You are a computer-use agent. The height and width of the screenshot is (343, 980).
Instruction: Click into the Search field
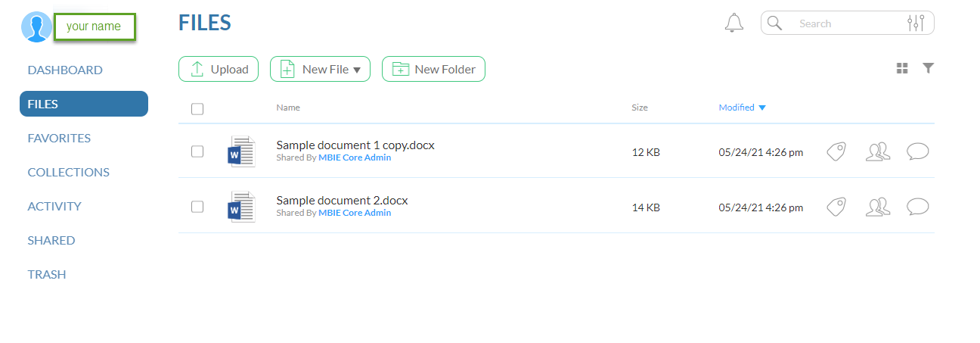click(x=839, y=23)
